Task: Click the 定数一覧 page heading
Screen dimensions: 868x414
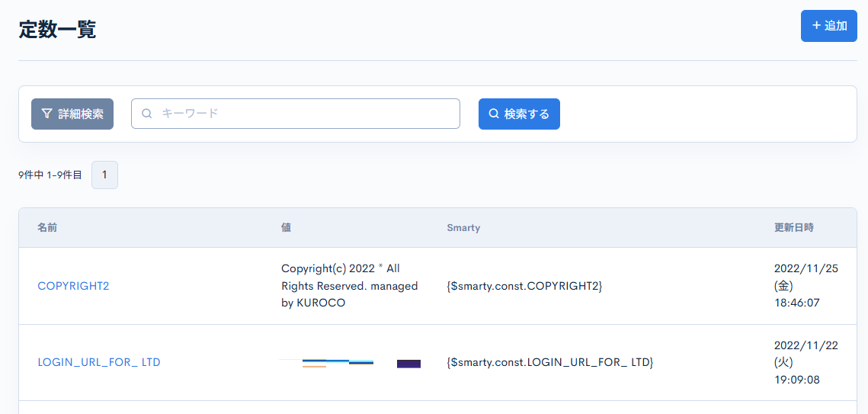Action: click(57, 29)
